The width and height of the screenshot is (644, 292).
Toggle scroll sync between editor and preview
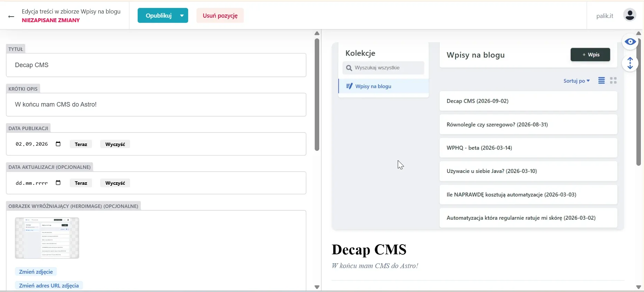click(x=630, y=63)
